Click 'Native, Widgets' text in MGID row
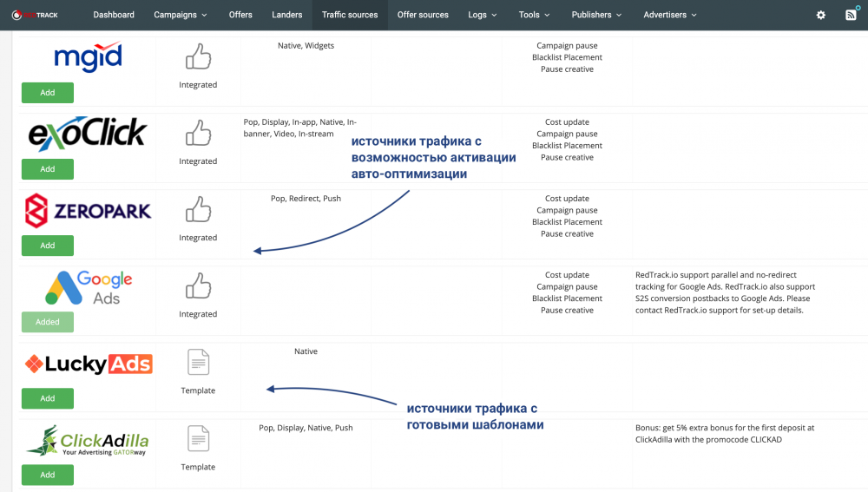This screenshot has width=868, height=492. pyautogui.click(x=306, y=45)
